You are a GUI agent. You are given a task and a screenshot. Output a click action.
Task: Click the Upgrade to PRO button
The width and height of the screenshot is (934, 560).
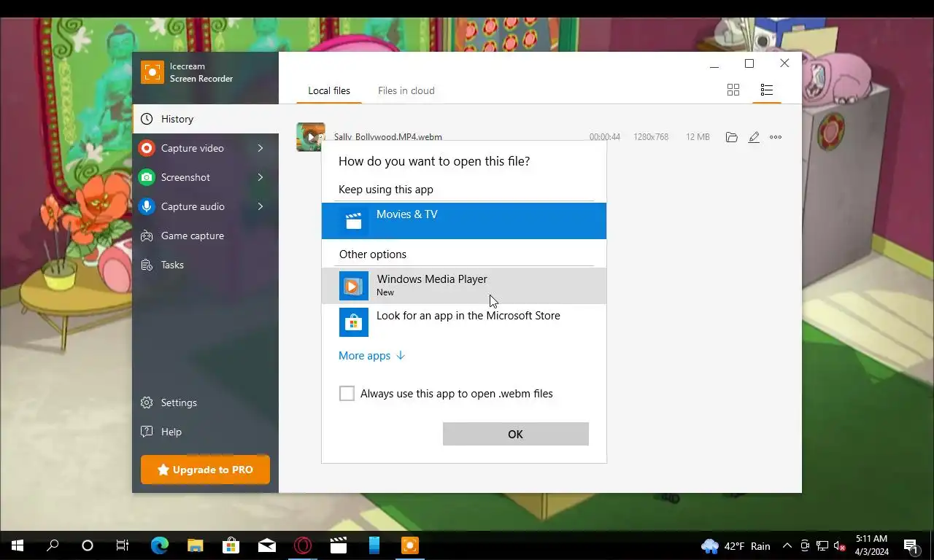tap(205, 470)
